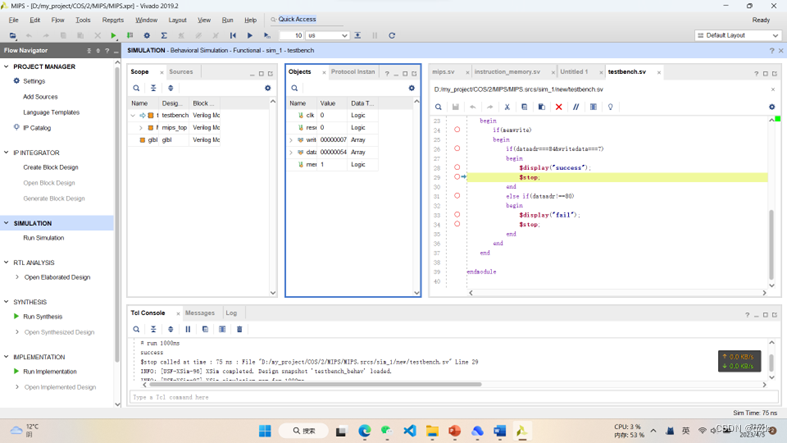Click the search icon in the Tcl Console
The height and width of the screenshot is (443, 787).
click(136, 329)
